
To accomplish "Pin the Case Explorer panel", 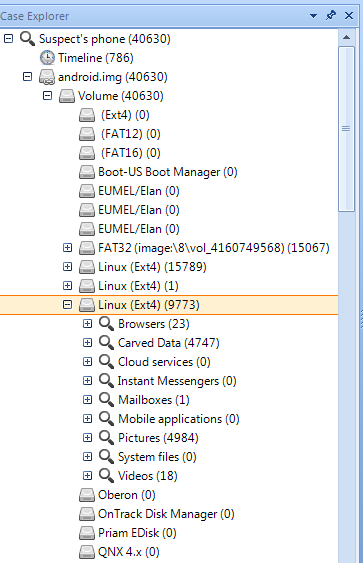I will click(x=331, y=15).
